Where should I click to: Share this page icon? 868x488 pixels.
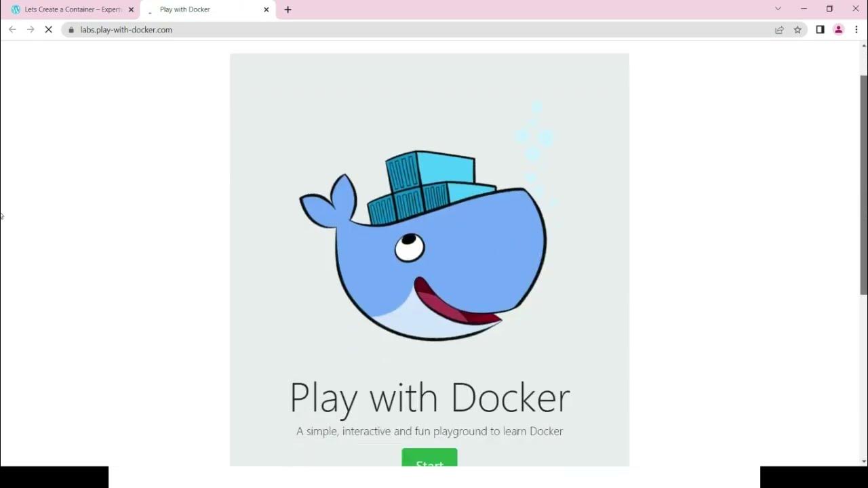click(779, 30)
